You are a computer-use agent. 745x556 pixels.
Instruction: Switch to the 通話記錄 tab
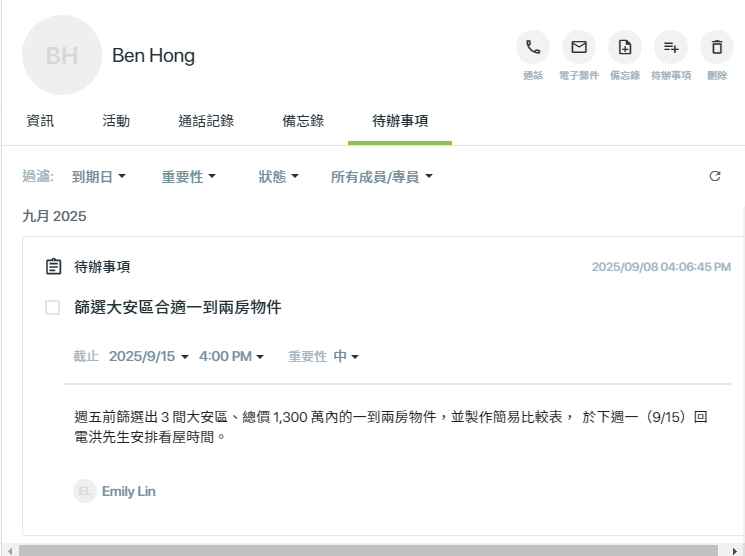coord(206,121)
